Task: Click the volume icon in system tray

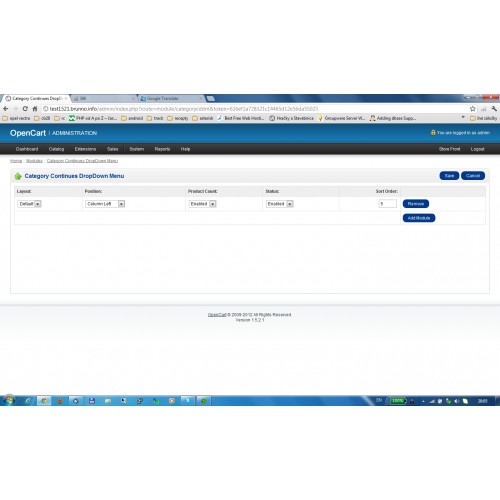Action: click(457, 401)
